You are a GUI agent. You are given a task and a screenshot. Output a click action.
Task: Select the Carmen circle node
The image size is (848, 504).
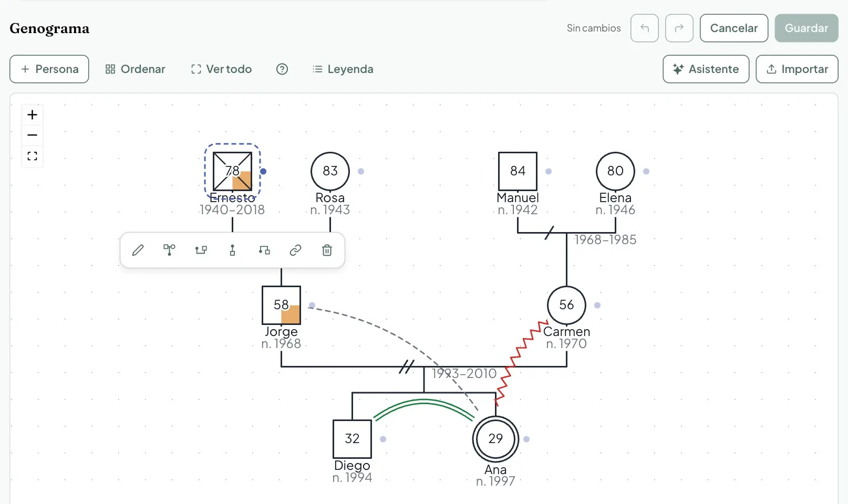coord(566,305)
